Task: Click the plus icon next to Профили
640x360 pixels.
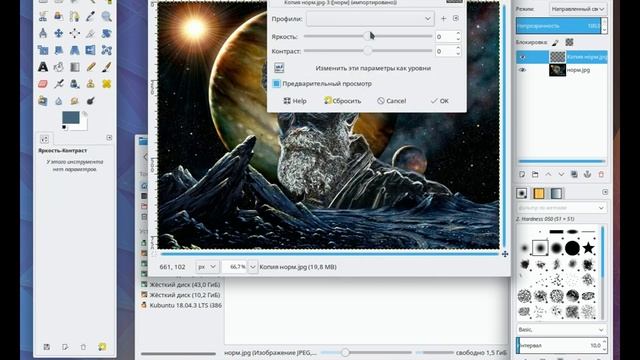Action: coord(444,18)
